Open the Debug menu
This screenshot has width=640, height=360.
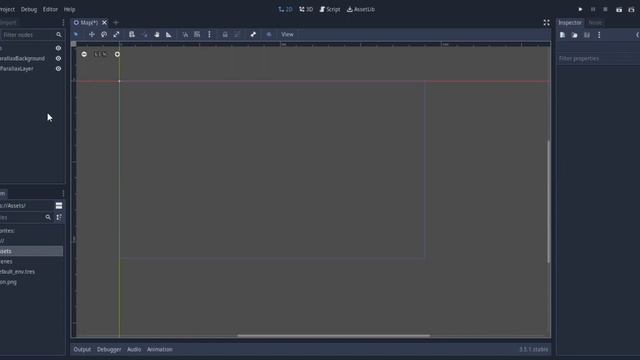(29, 9)
